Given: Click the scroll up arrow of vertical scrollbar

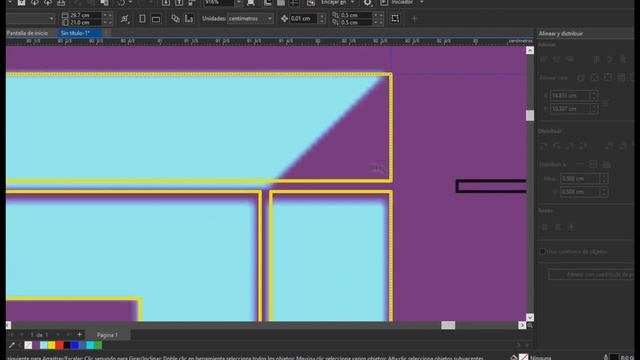Looking at the screenshot, I should click(530, 50).
